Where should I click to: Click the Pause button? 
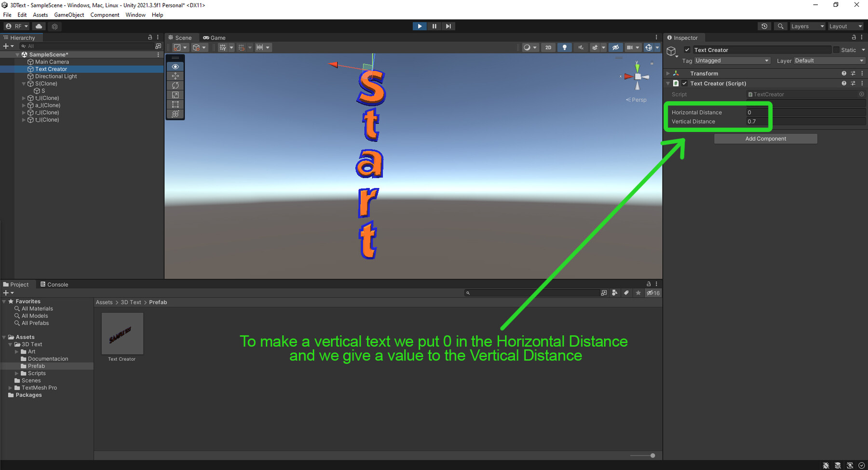434,26
